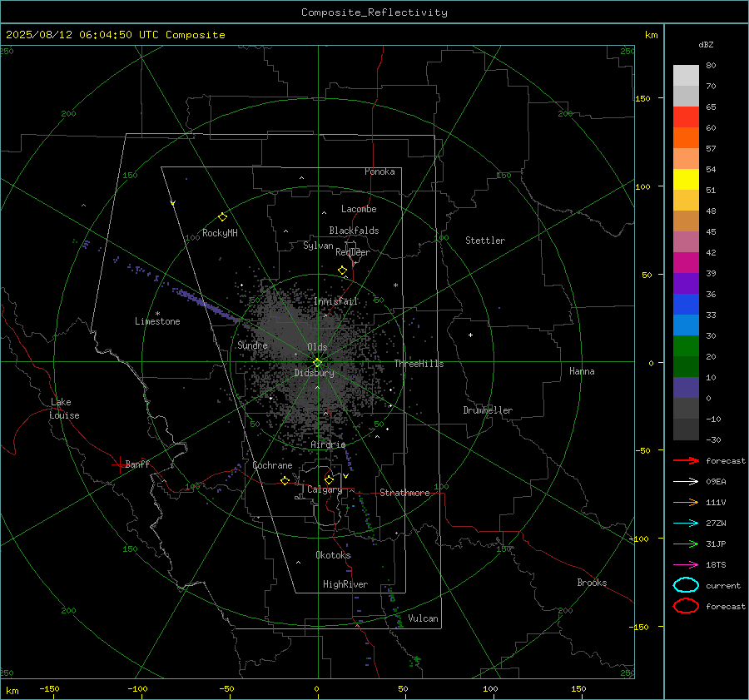The image size is (749, 700).
Task: Click the Okotoks map label
Action: pos(333,555)
